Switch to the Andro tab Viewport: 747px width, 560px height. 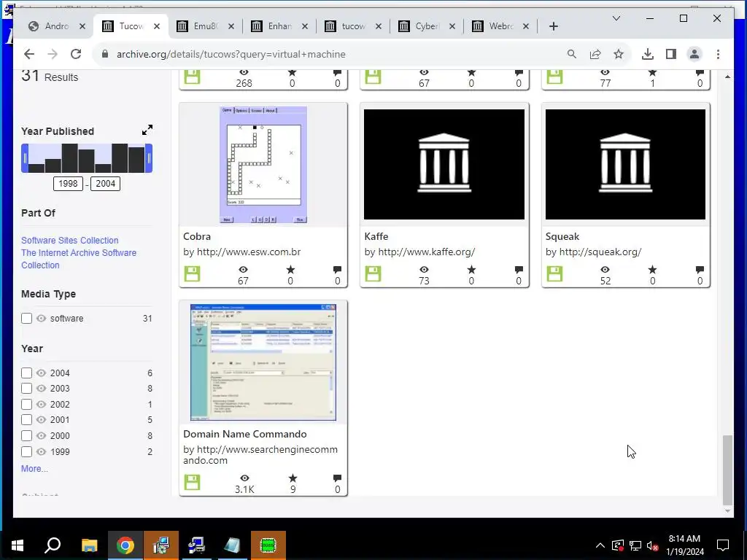(x=57, y=26)
